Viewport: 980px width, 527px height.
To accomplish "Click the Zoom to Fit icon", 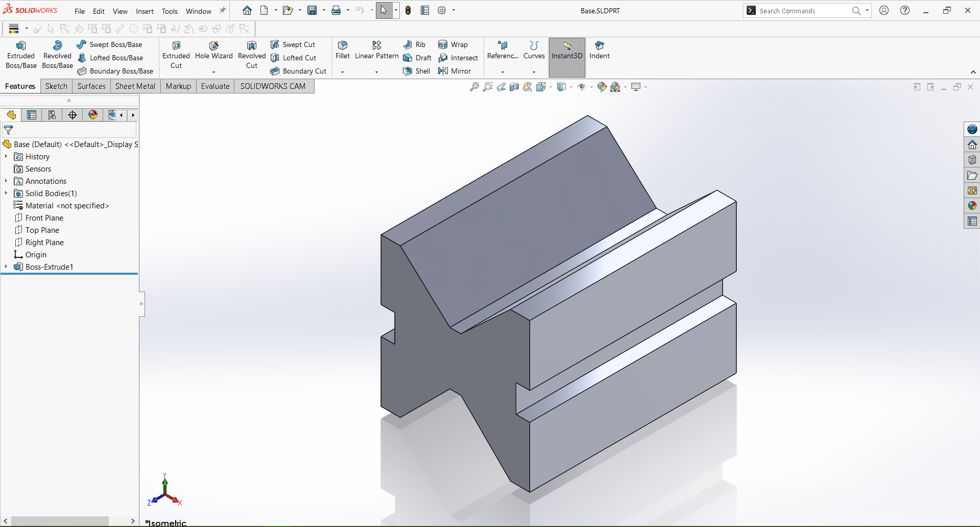I will pos(474,87).
